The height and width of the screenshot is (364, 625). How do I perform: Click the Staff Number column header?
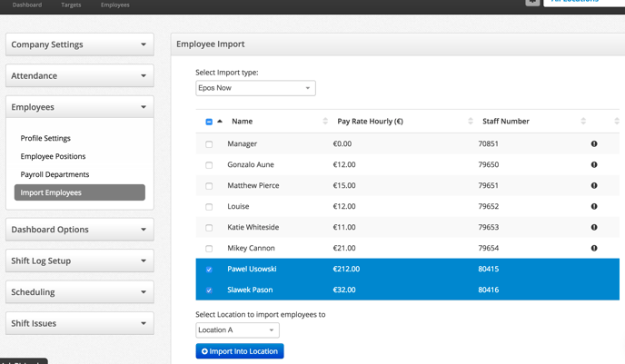click(x=506, y=121)
